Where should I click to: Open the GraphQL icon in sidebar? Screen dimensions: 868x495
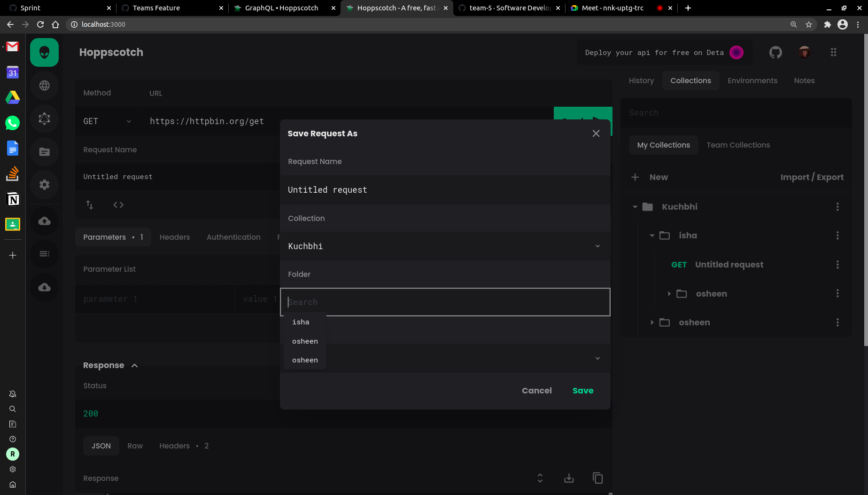[45, 118]
